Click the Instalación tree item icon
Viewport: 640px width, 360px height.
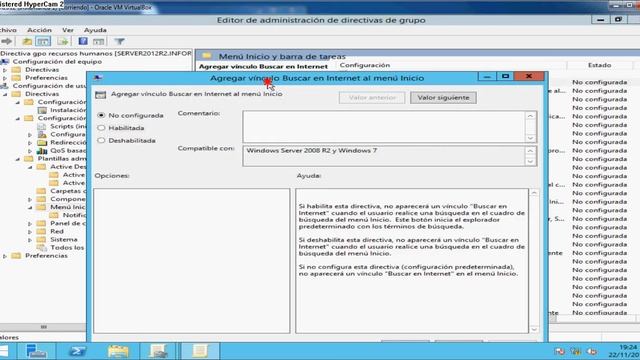tap(42, 110)
